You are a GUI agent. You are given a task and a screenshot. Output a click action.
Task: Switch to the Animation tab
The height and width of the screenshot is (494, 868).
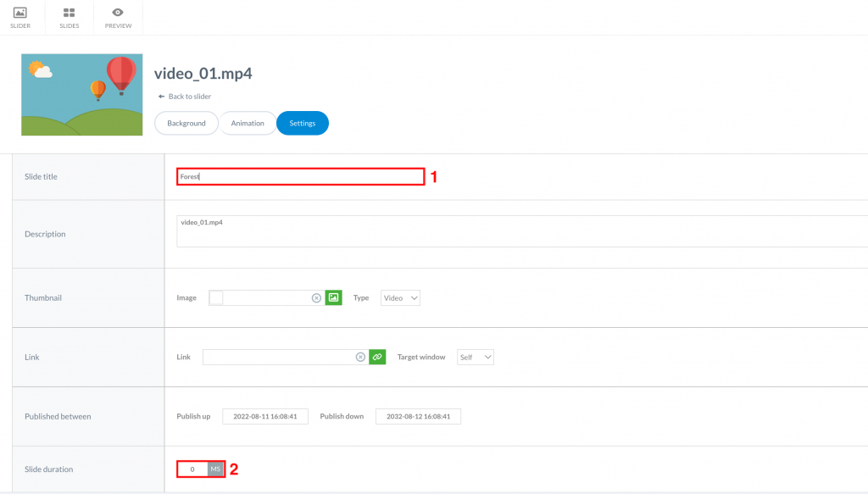point(248,123)
